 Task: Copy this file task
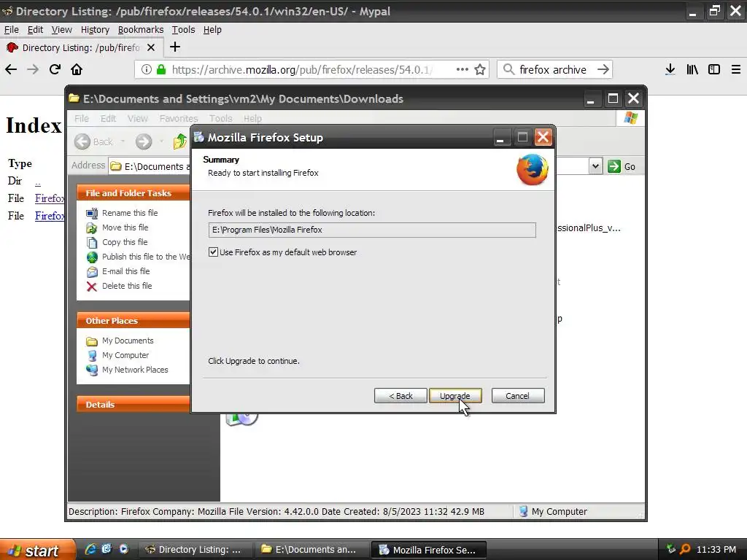pyautogui.click(x=125, y=242)
